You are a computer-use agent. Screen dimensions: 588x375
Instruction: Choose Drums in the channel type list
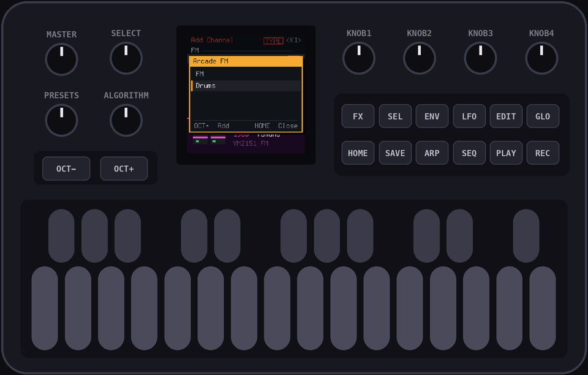246,86
